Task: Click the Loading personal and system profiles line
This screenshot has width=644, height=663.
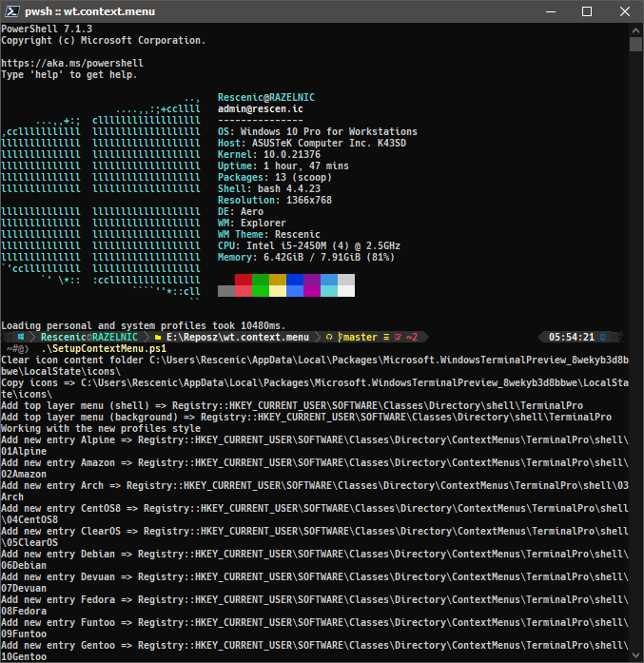Action: (x=144, y=326)
